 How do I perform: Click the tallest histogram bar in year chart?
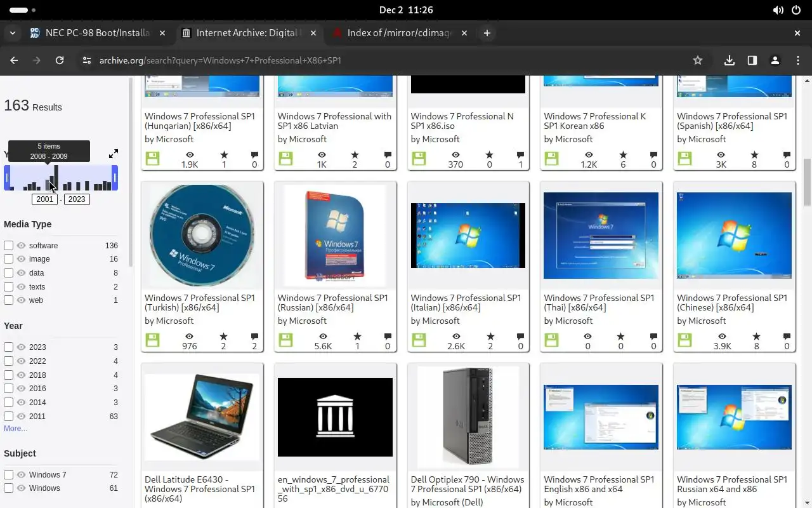tap(56, 178)
